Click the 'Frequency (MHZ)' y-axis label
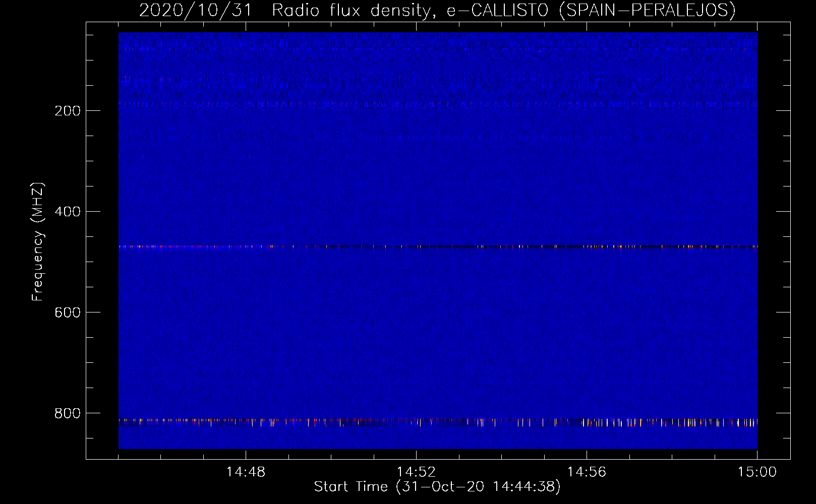The width and height of the screenshot is (816, 504). 38,242
